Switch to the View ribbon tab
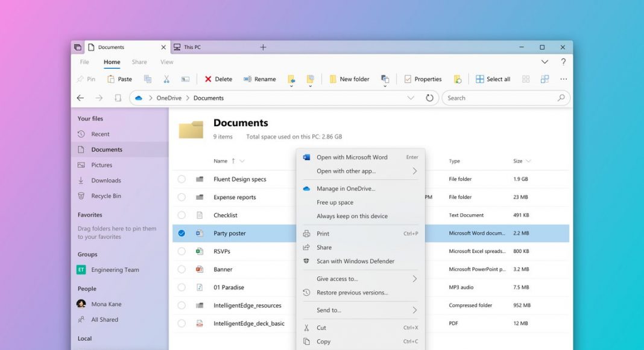 tap(167, 62)
